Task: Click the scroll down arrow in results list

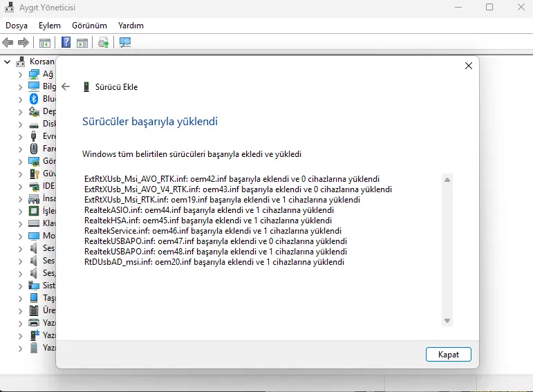Action: (x=447, y=321)
